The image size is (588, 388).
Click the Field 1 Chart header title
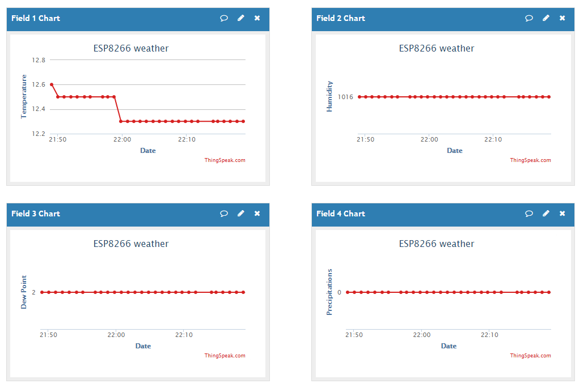pyautogui.click(x=36, y=18)
